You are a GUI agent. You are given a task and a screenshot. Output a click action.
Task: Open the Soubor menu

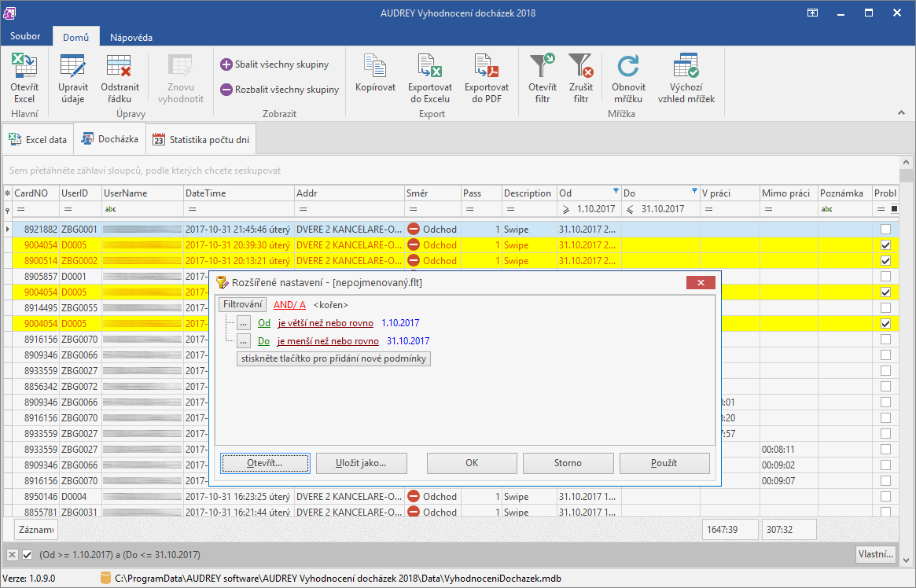pyautogui.click(x=25, y=36)
